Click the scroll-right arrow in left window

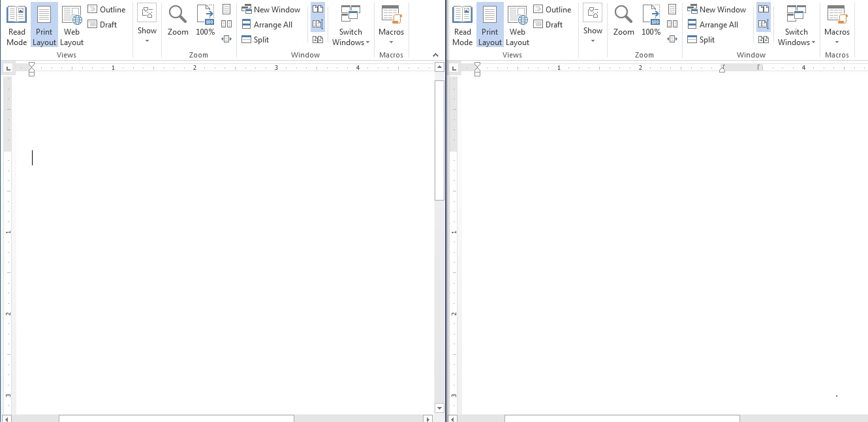427,418
